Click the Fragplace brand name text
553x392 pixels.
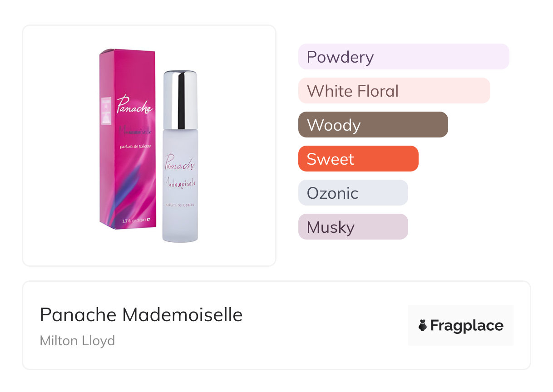[x=467, y=326]
